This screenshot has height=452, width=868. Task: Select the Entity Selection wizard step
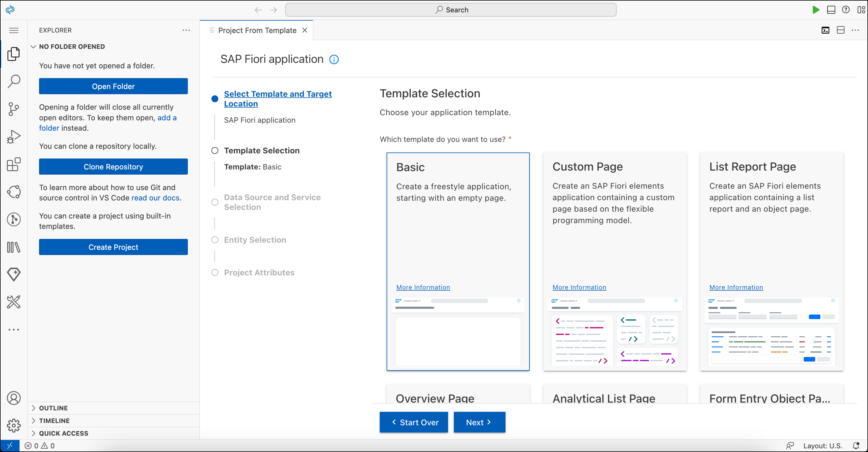(254, 239)
